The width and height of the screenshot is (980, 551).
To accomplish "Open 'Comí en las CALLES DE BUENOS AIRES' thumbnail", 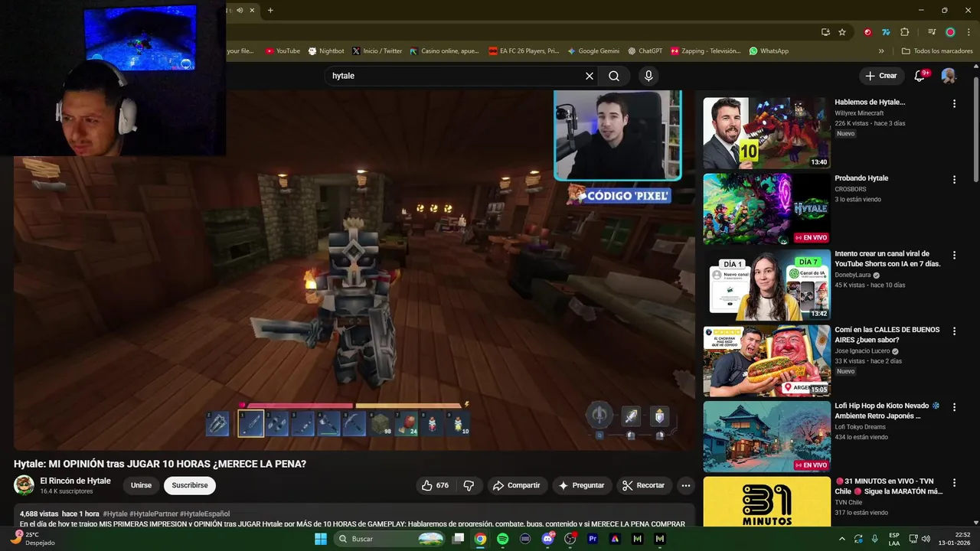I will pyautogui.click(x=766, y=360).
